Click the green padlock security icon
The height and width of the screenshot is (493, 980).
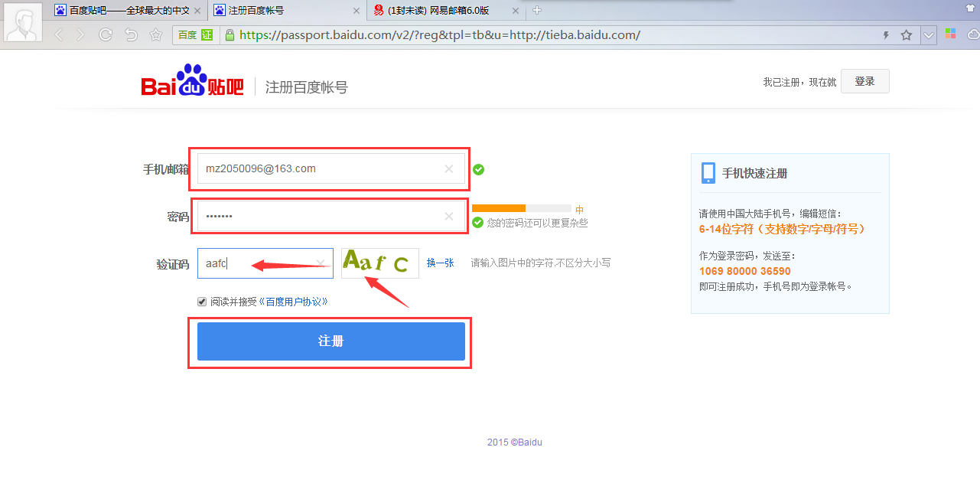[229, 35]
